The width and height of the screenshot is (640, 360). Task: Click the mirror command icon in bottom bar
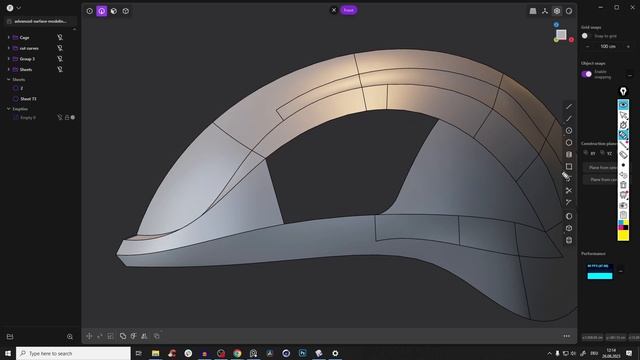pos(144,336)
